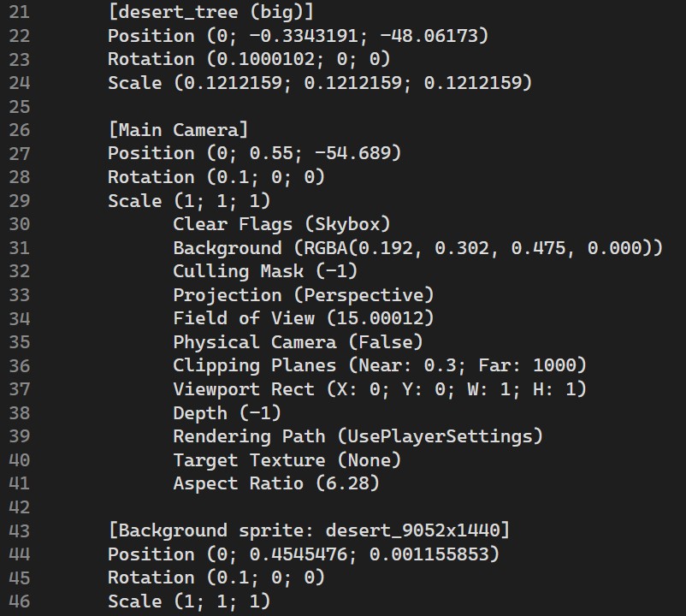Click the Clear Flags (Skybox) line
This screenshot has width=686, height=616.
[281, 224]
